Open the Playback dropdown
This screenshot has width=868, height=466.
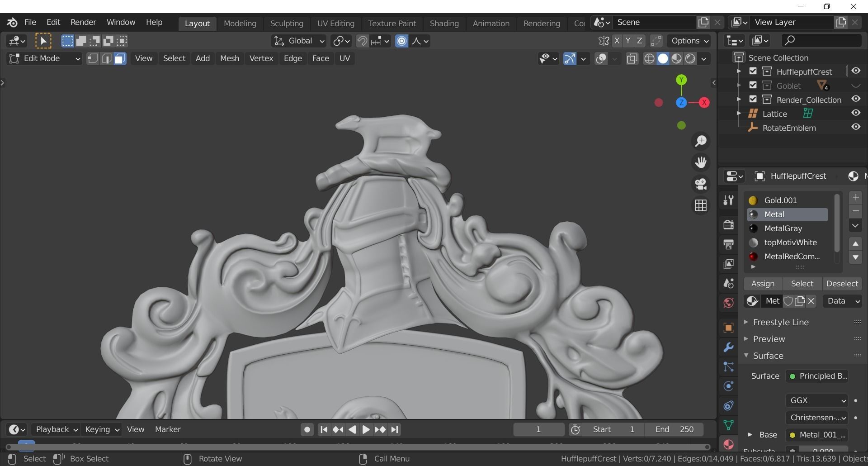tap(56, 429)
